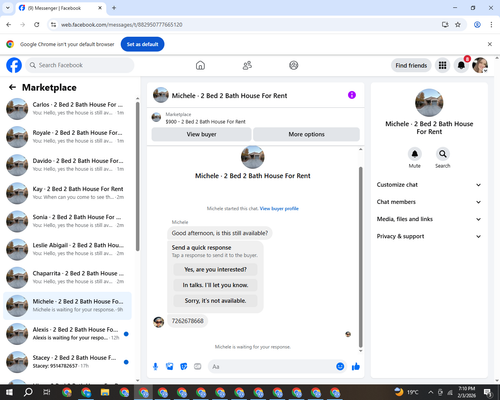Open the Alexis unread conversation
The image size is (500, 400).
(67, 334)
